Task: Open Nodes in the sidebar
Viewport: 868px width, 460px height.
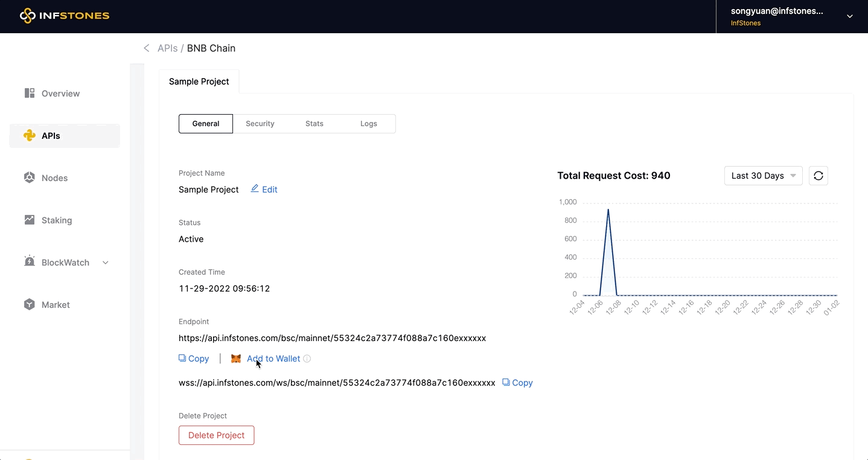Action: tap(65, 178)
